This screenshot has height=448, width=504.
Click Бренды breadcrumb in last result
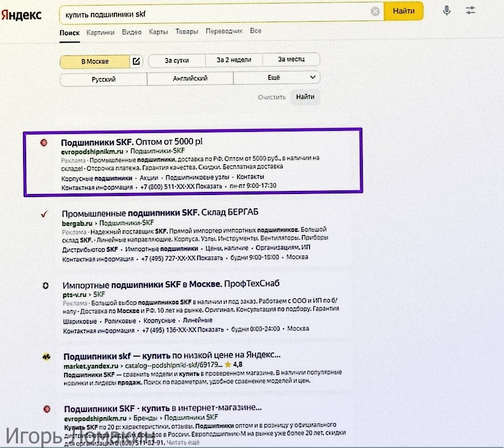click(145, 418)
